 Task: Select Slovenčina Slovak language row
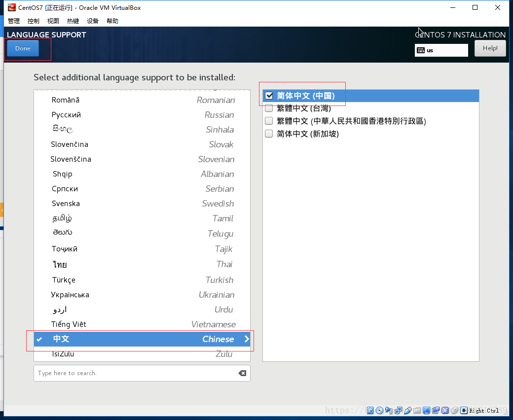click(142, 144)
